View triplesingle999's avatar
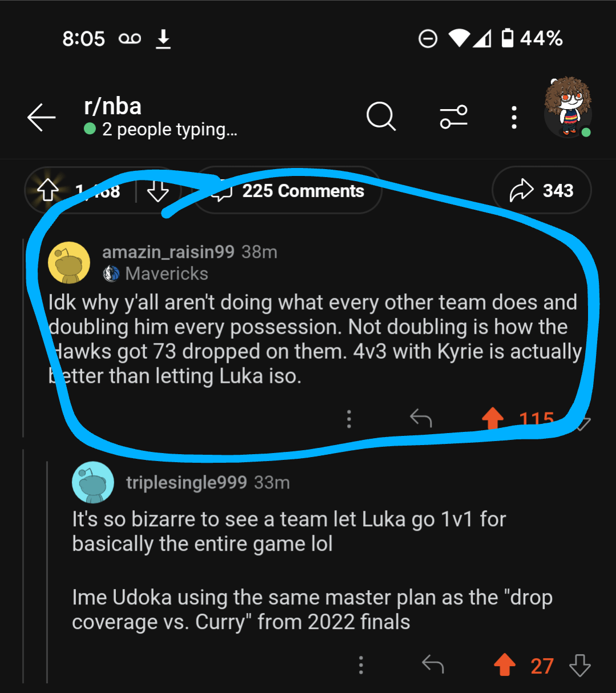This screenshot has height=693, width=616. [93, 483]
